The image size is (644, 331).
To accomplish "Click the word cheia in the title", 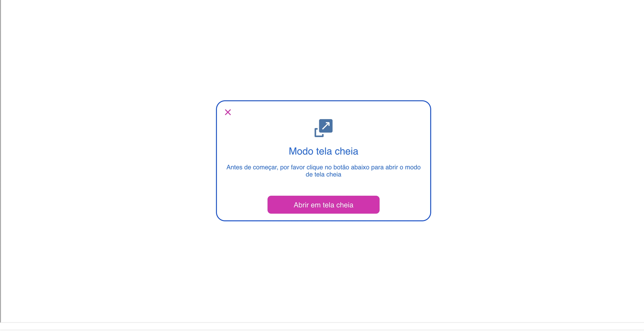I will [x=347, y=151].
